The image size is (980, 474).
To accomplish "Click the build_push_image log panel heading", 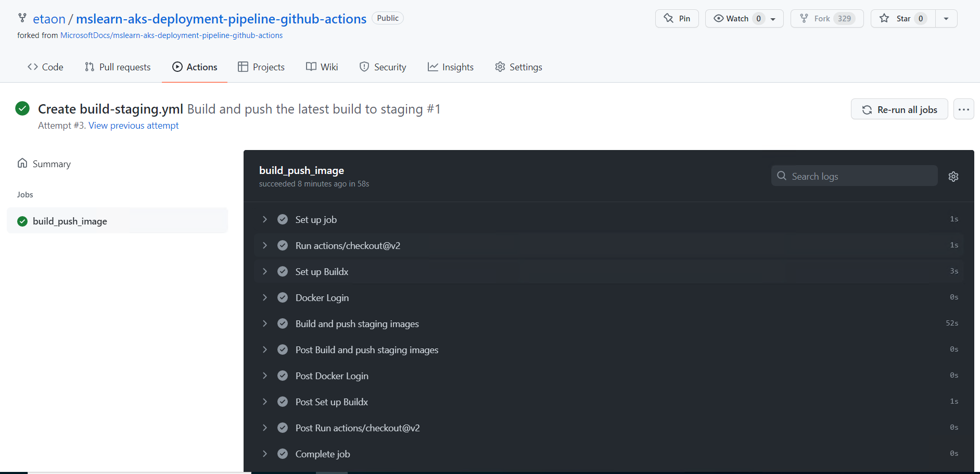I will tap(301, 170).
